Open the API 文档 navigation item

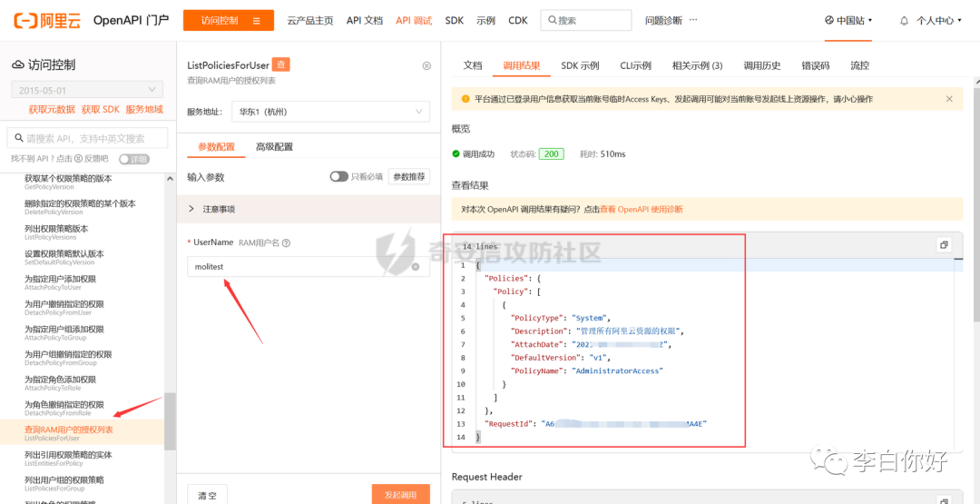tap(365, 20)
